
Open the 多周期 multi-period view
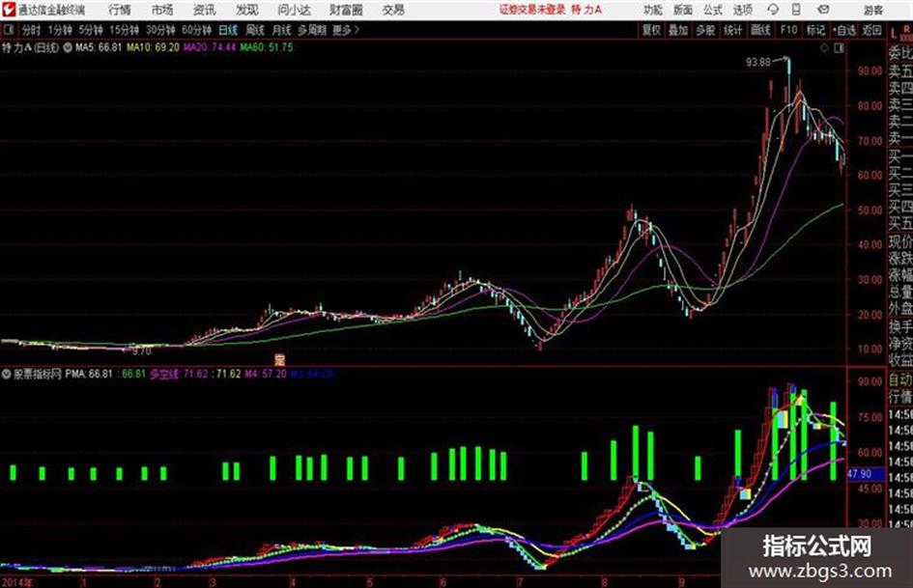point(312,30)
